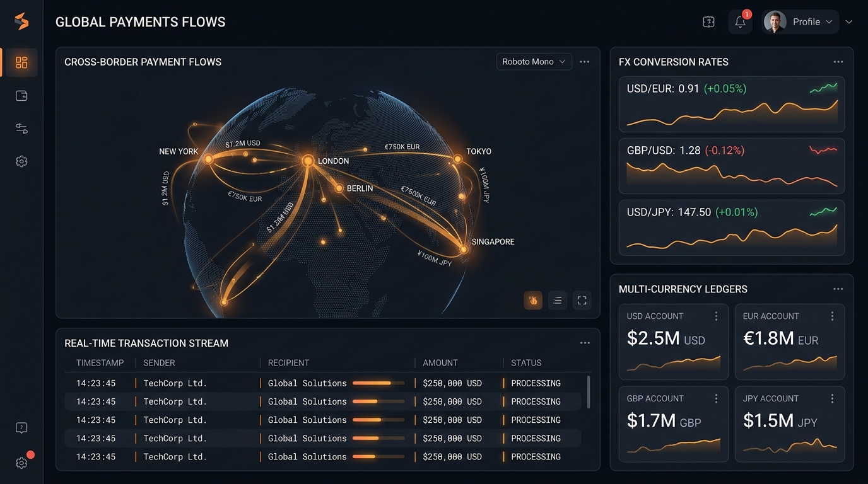The image size is (868, 484).
Task: Open FX Conversion Rates more options
Action: [x=838, y=62]
